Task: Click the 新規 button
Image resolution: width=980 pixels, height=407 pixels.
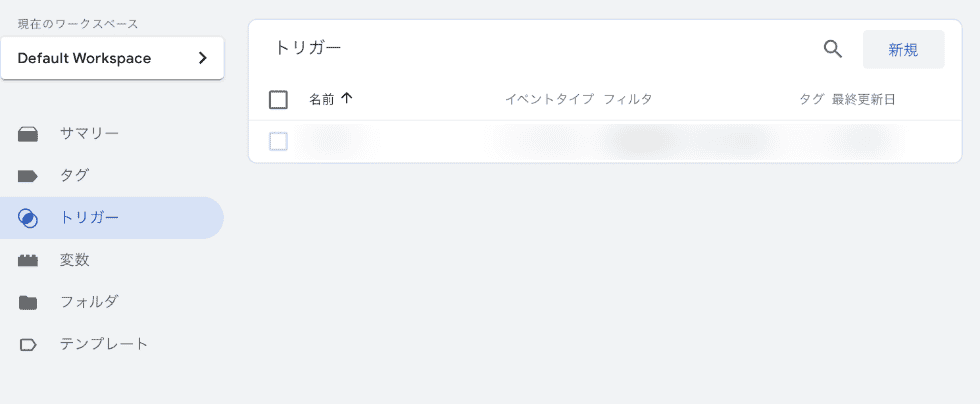Action: [x=903, y=49]
